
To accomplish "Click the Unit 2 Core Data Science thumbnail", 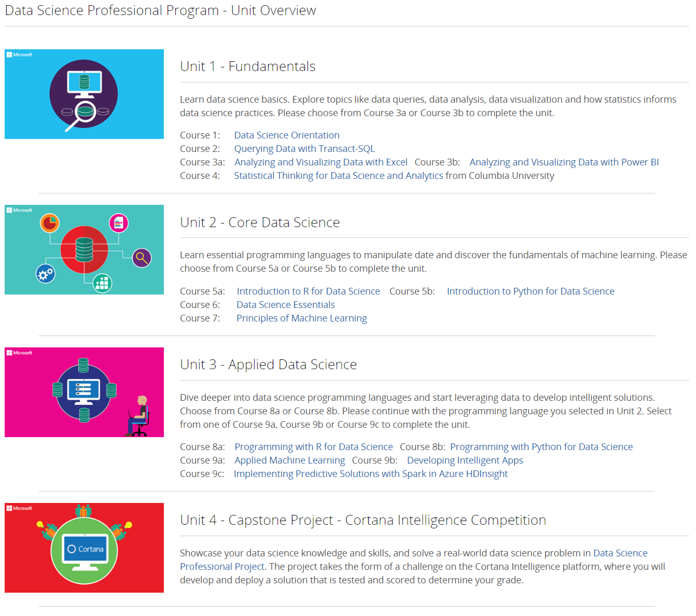I will (84, 249).
